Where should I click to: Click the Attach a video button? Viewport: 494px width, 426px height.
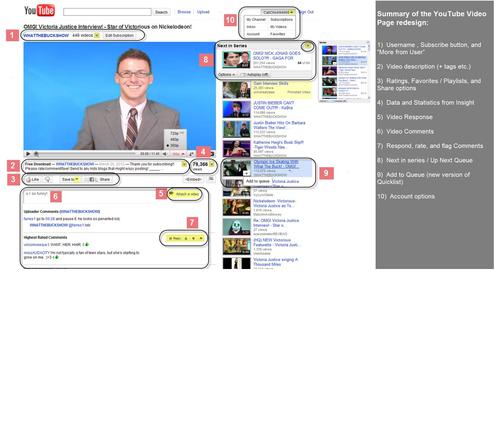click(x=184, y=194)
